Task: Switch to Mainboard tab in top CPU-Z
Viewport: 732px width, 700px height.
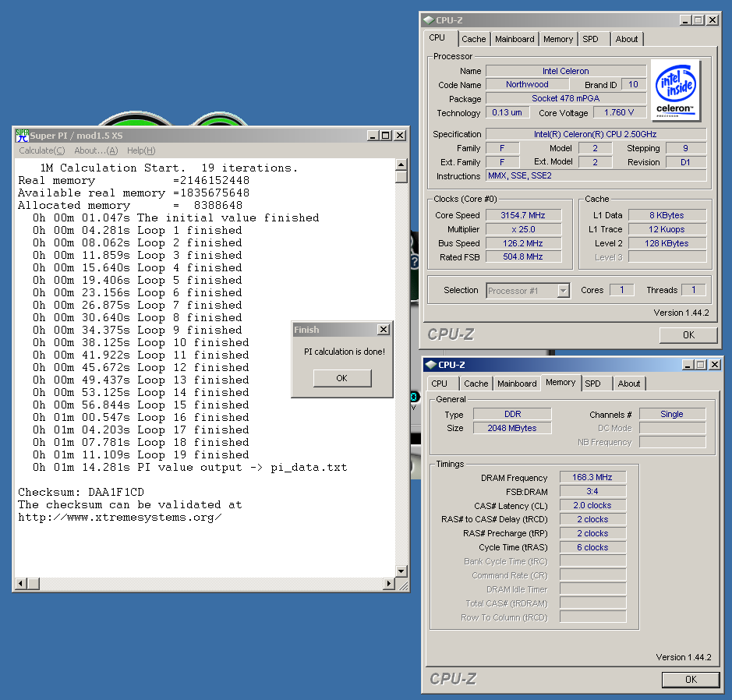Action: click(x=515, y=39)
